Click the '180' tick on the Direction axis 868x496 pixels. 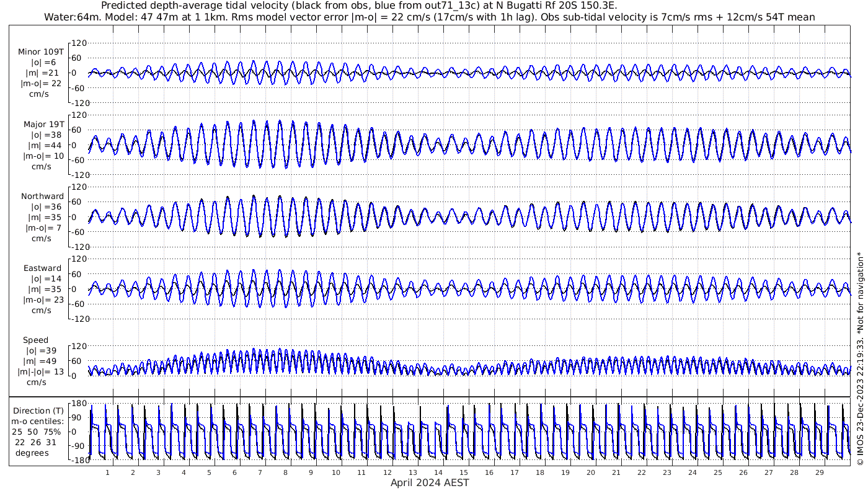[x=78, y=404]
